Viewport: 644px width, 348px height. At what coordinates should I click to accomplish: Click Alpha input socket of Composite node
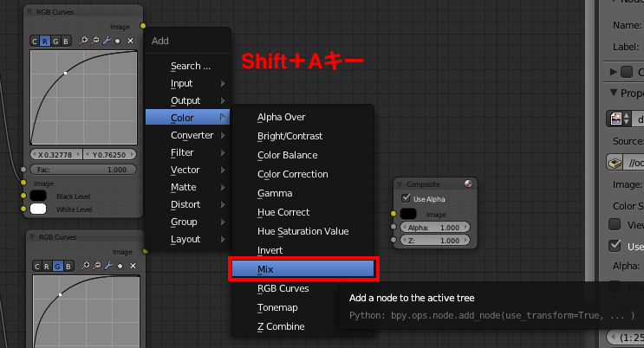(394, 227)
